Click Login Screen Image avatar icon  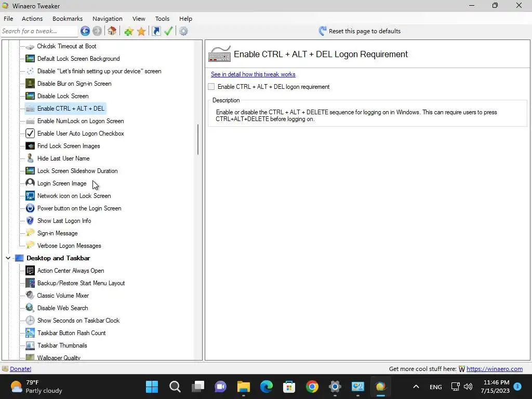(x=30, y=183)
